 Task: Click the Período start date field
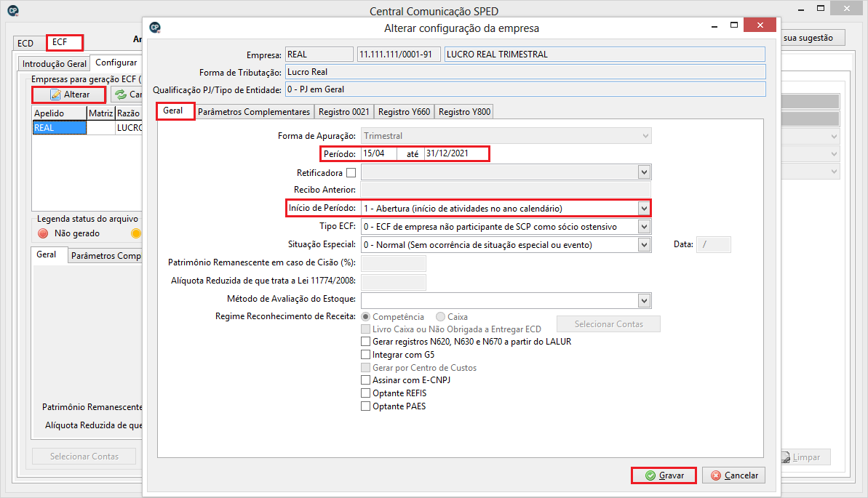click(x=378, y=153)
